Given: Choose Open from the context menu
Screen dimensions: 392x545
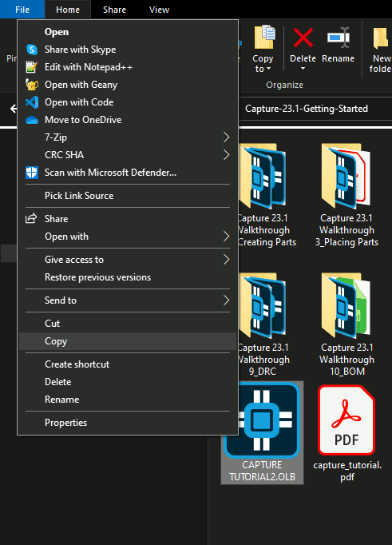Looking at the screenshot, I should pyautogui.click(x=128, y=32).
